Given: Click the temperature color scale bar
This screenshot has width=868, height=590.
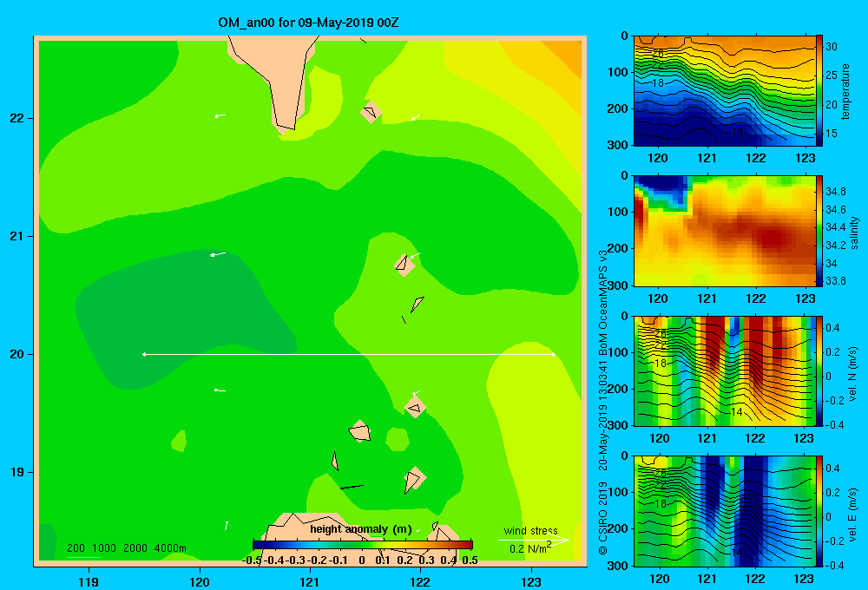Looking at the screenshot, I should [x=819, y=91].
